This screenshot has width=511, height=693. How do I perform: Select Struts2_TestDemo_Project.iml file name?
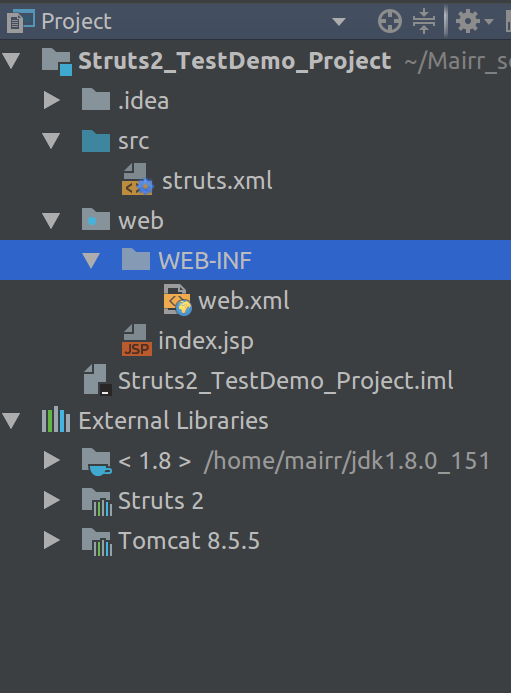pos(286,381)
